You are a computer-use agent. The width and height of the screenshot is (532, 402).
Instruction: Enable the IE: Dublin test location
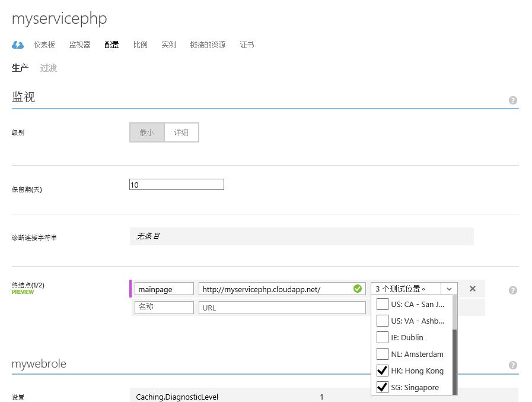point(382,337)
